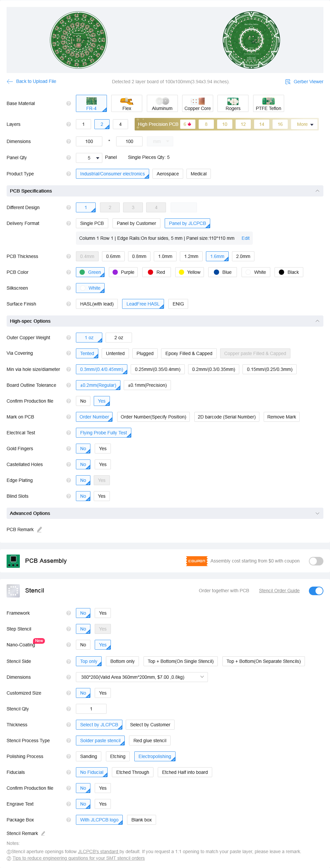Choose Red PCB color
Screen dimensions: 330x868
(156, 272)
